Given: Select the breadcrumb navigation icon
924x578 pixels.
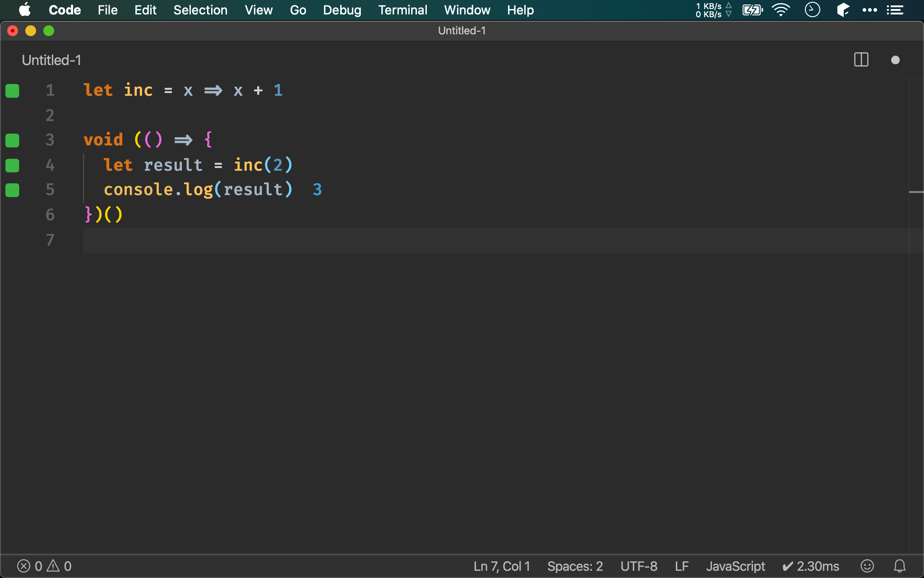Looking at the screenshot, I should 896,10.
